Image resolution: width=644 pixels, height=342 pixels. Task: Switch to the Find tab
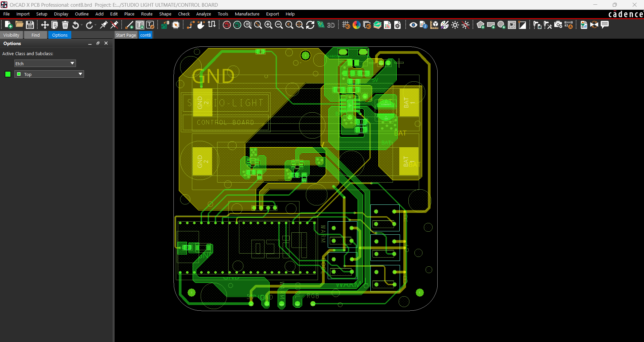[x=36, y=35]
